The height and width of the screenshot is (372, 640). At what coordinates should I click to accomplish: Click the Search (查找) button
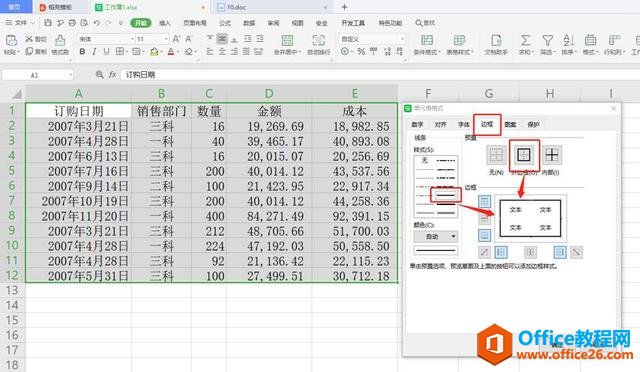425,23
